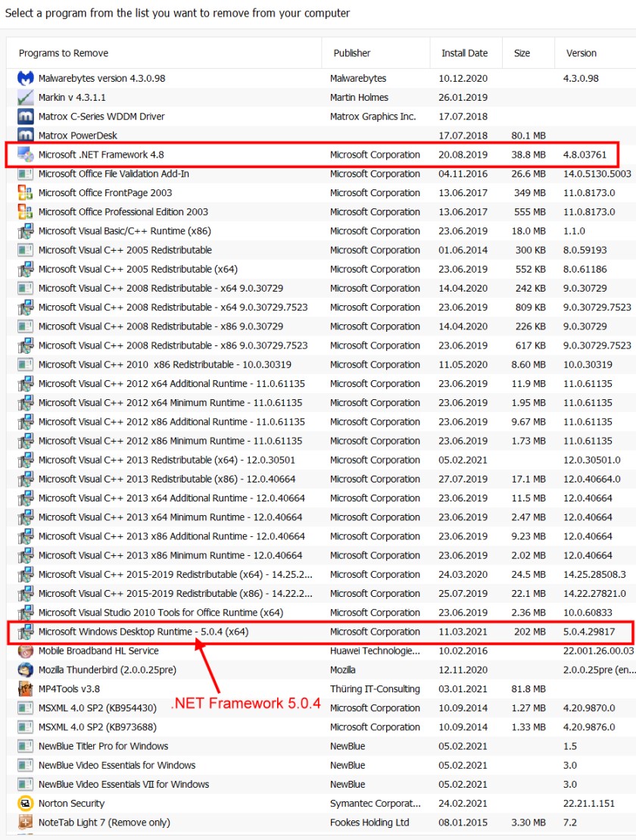Click the 11.03.2021 install date cell

[x=463, y=632]
